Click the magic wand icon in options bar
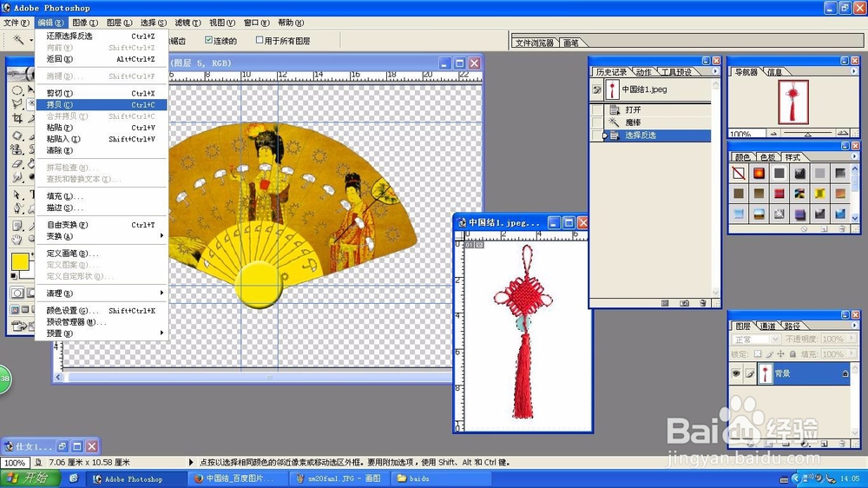This screenshot has height=488, width=868. tap(18, 39)
